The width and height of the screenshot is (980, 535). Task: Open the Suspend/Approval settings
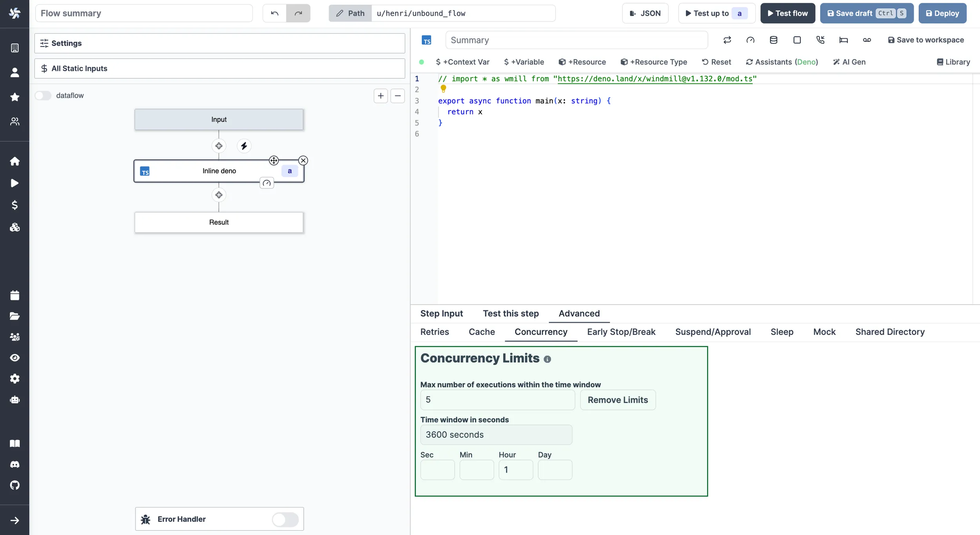(713, 331)
